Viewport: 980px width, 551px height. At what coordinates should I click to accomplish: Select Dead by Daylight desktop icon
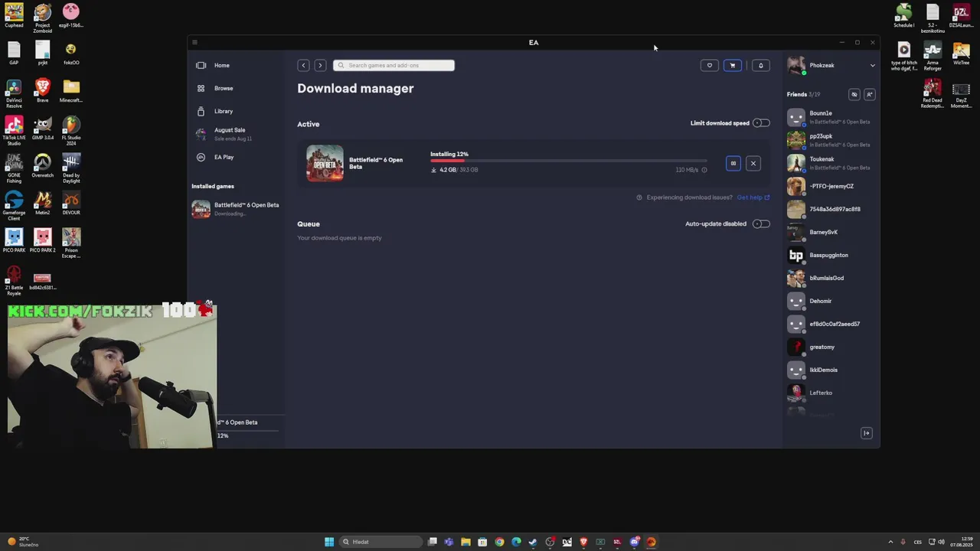click(71, 168)
